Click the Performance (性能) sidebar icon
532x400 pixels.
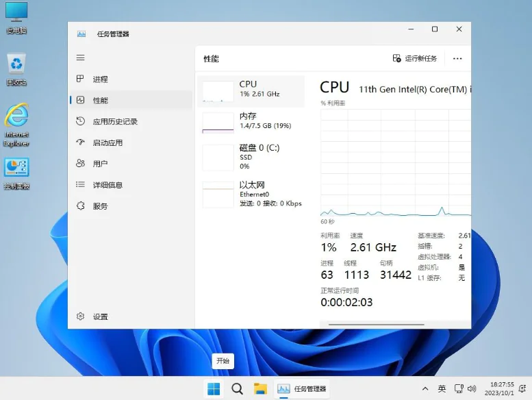(x=80, y=100)
